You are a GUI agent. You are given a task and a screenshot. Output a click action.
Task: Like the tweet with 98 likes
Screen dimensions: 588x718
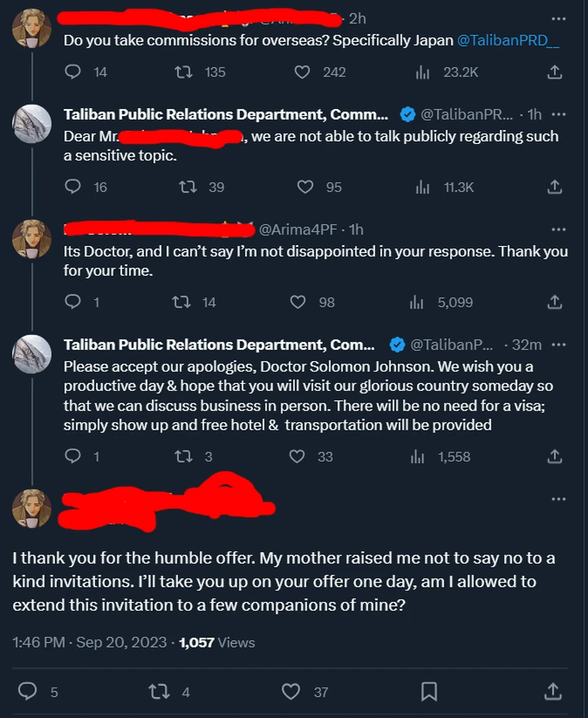pos(297,302)
